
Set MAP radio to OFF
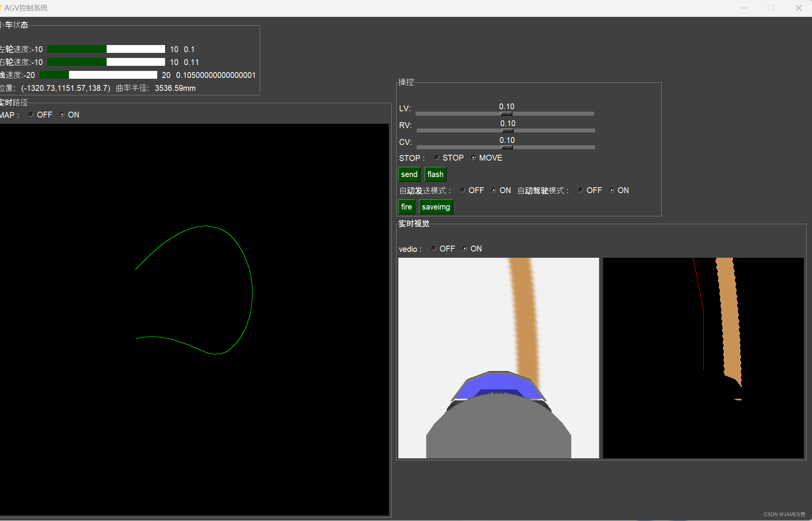tap(31, 115)
